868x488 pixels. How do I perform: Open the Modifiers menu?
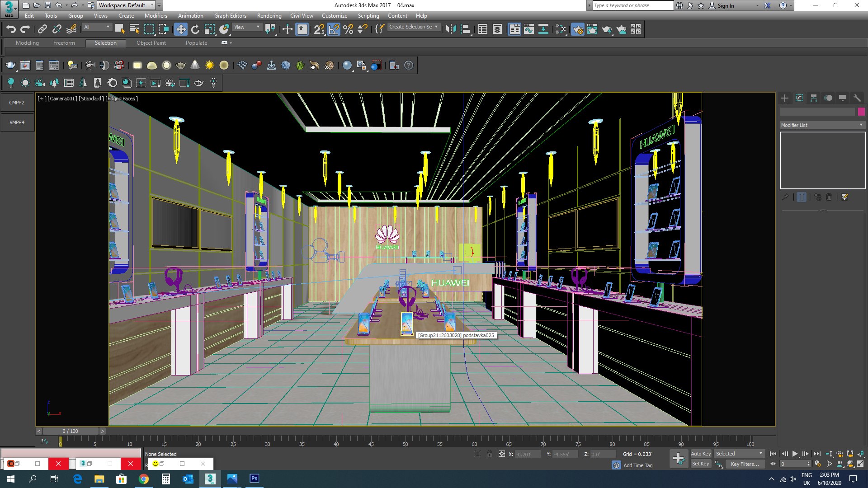click(156, 16)
